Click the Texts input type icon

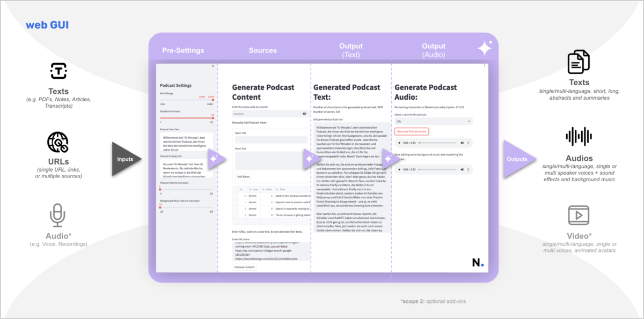58,71
